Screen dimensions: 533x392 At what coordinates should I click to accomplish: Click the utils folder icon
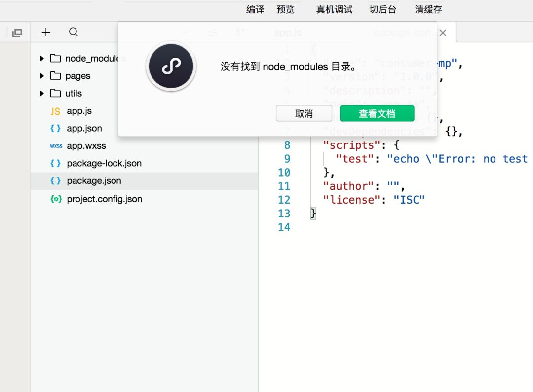55,93
